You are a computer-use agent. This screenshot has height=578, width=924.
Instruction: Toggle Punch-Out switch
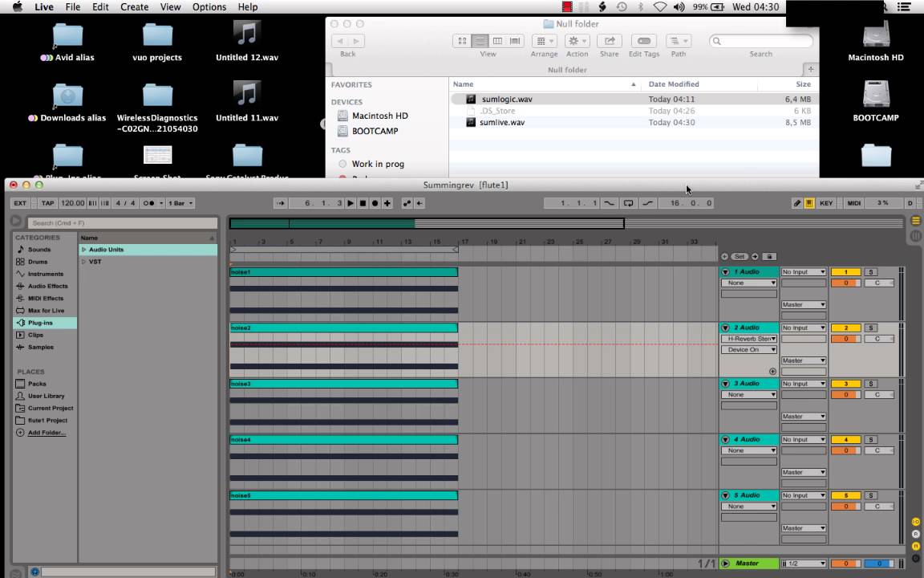coord(647,203)
